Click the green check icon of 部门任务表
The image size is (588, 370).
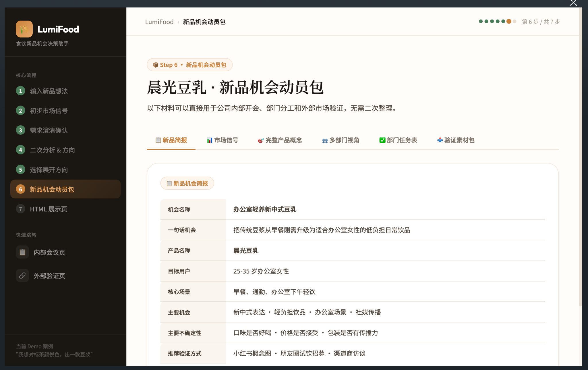point(382,140)
